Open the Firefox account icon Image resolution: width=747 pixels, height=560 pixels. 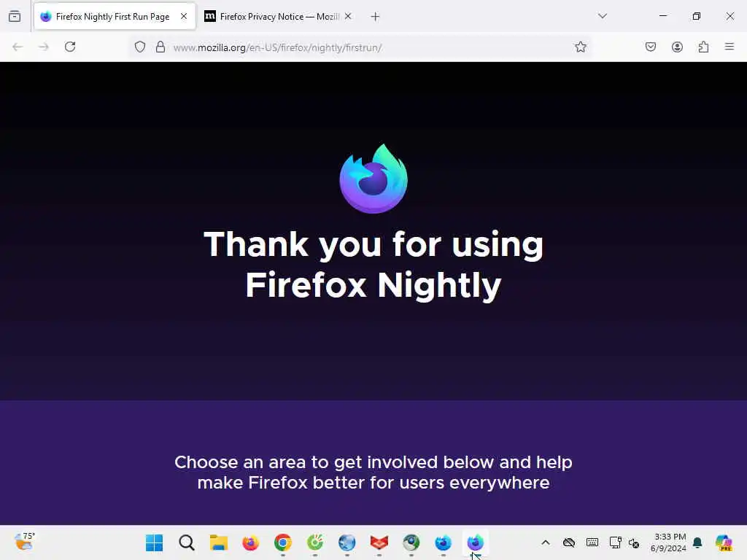(677, 47)
